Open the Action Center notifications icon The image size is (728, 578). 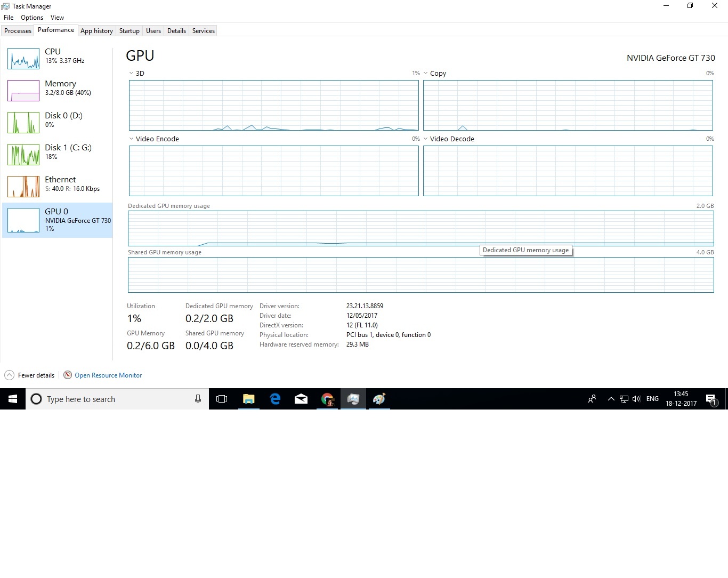pos(711,399)
